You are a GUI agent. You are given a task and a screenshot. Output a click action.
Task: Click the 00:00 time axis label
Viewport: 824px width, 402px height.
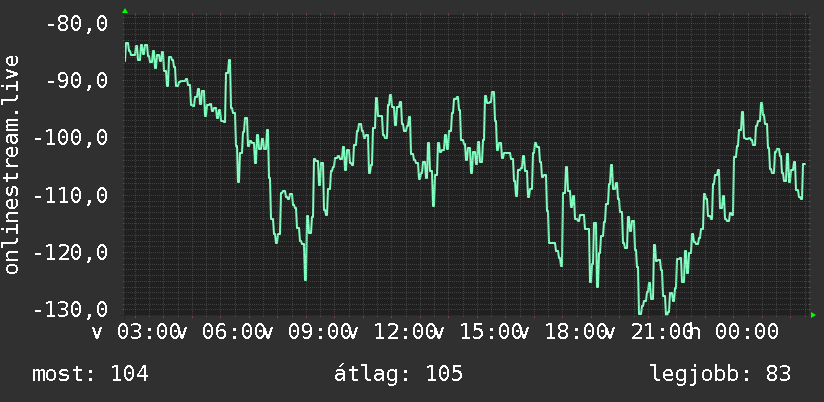(747, 332)
